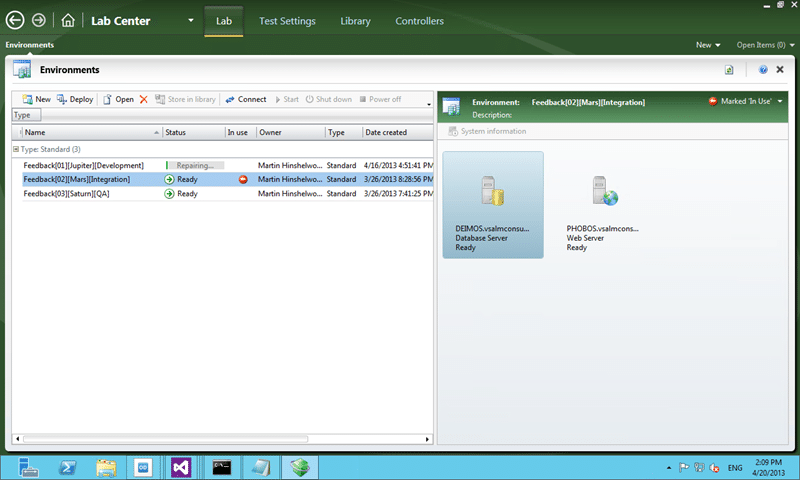The height and width of the screenshot is (480, 800).
Task: Select the DEIMOS Database Server machine
Action: tap(493, 205)
